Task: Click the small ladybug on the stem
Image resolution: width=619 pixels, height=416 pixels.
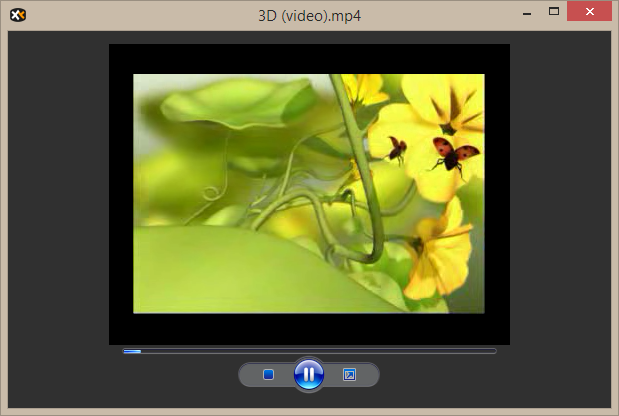Action: coord(397,148)
